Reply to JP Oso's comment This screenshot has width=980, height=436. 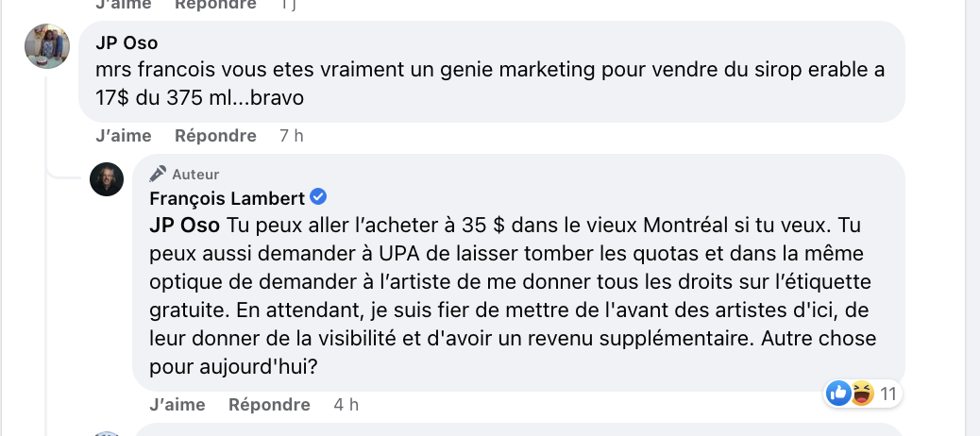coord(215,136)
